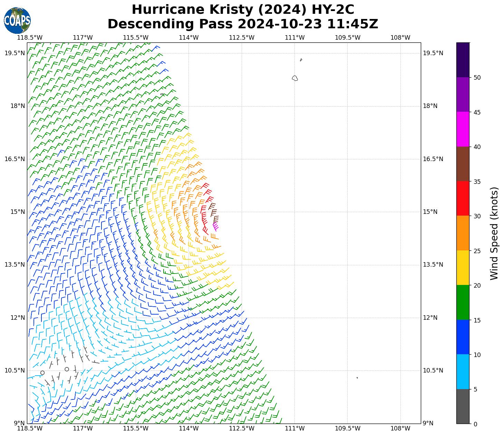Select the yellow 20-25 knot colorbar segment
This screenshot has height=436, width=504.
463,268
